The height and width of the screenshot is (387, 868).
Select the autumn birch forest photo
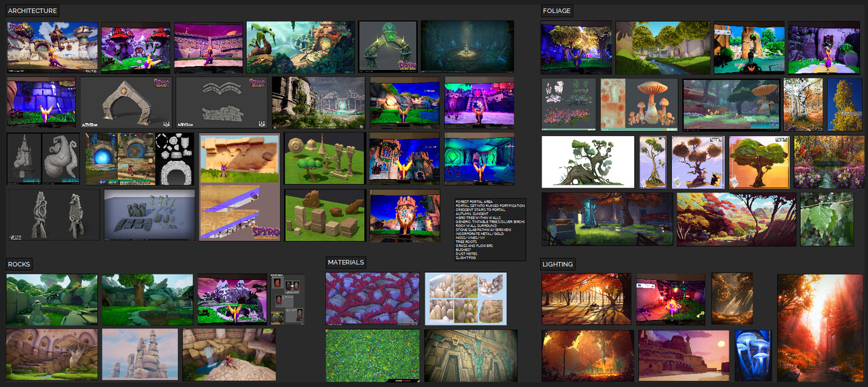(x=803, y=104)
